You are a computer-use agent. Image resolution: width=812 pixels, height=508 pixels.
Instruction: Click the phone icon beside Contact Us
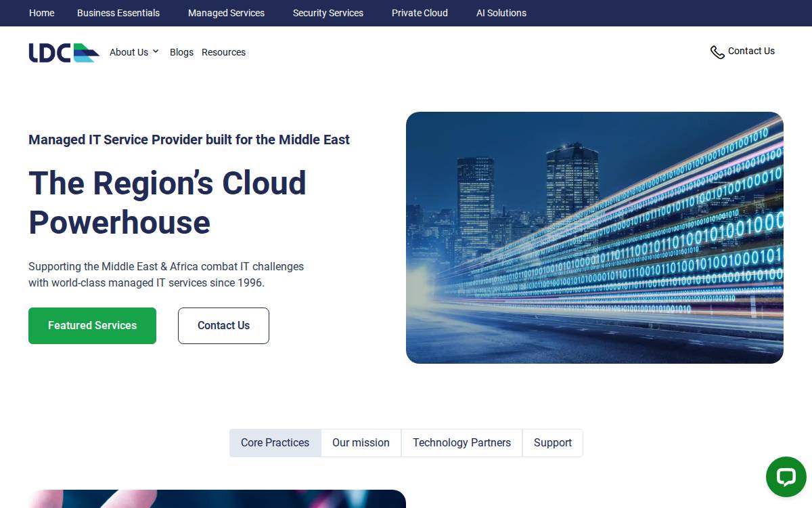(717, 52)
